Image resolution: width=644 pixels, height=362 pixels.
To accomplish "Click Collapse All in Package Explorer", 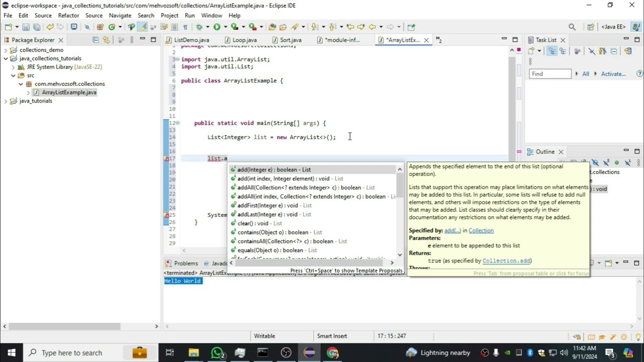I will point(96,40).
